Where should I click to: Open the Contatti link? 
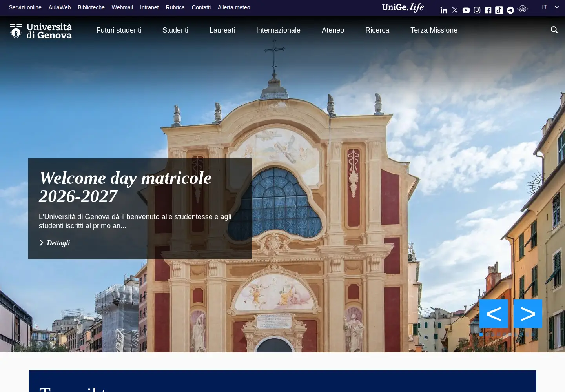(201, 7)
